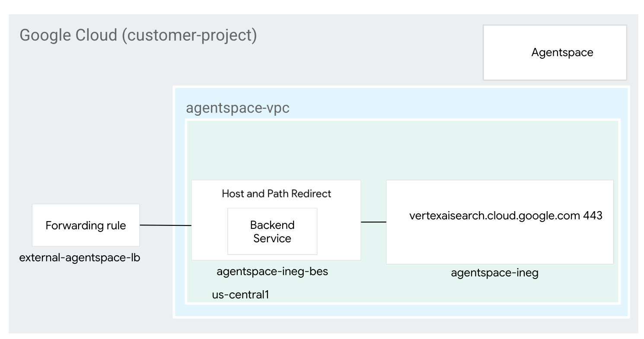The width and height of the screenshot is (644, 339).
Task: Click connector line entering the vertexaisearch endpoint box
Action: pyautogui.click(x=373, y=222)
